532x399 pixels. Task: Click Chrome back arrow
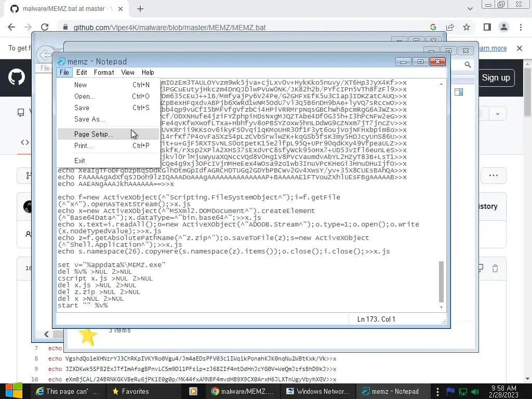tap(11, 27)
